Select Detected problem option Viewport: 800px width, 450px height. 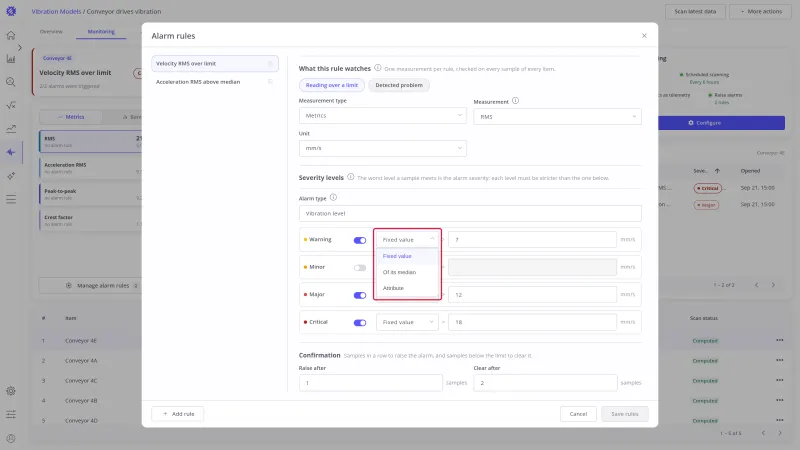399,85
